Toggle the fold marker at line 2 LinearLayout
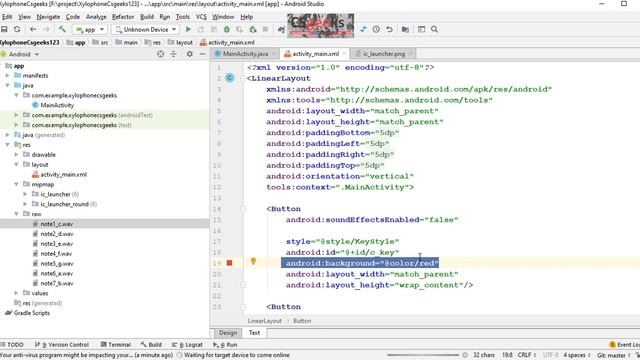Viewport: 640px width, 360px height. pos(243,78)
